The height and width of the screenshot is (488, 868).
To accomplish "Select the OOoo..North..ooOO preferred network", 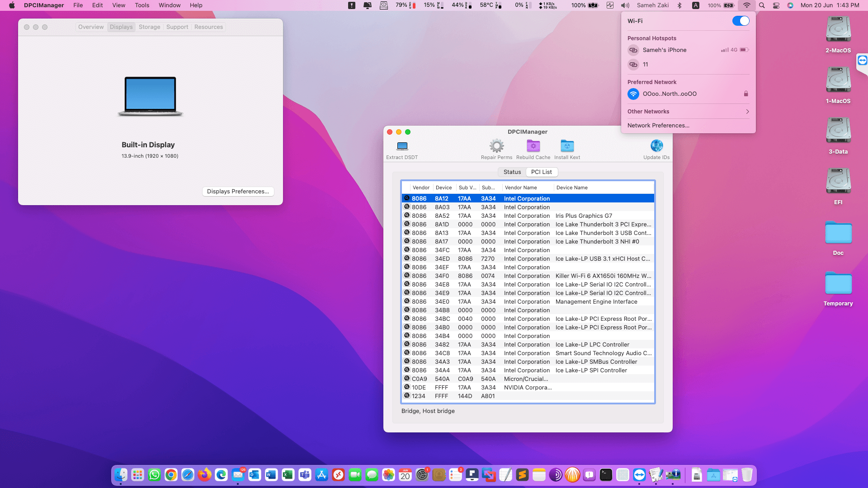I will tap(688, 94).
